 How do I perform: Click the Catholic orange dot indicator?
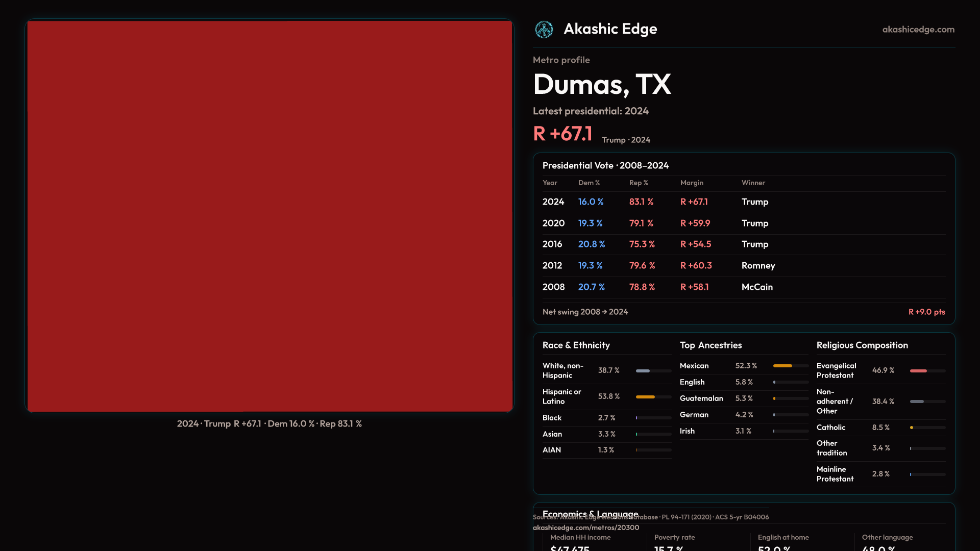912,428
